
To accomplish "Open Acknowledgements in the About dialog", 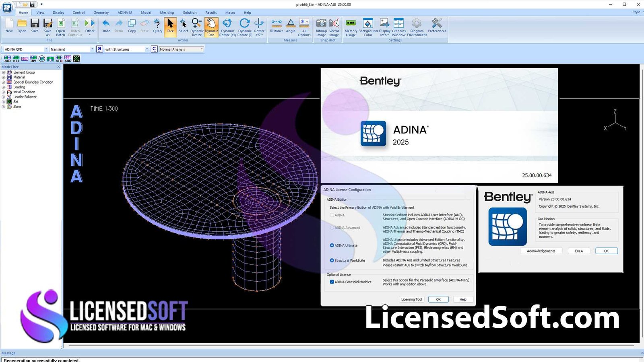I will pos(541,251).
